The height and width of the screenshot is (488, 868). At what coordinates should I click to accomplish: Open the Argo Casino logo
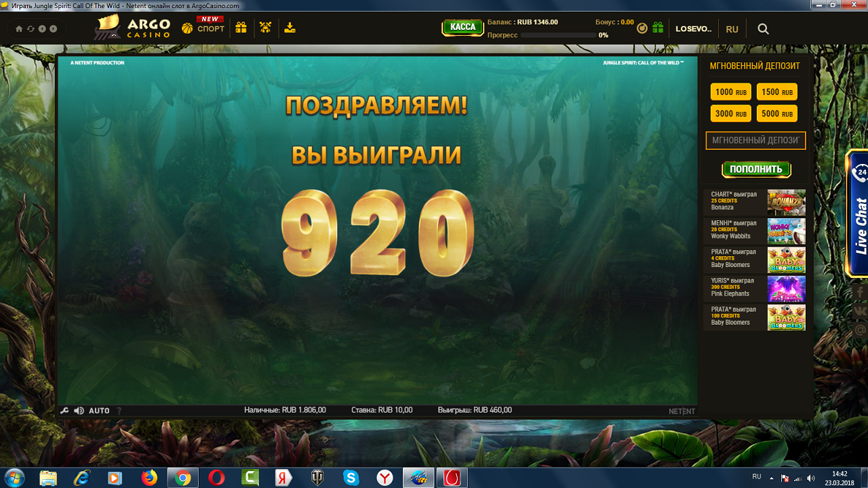click(133, 27)
